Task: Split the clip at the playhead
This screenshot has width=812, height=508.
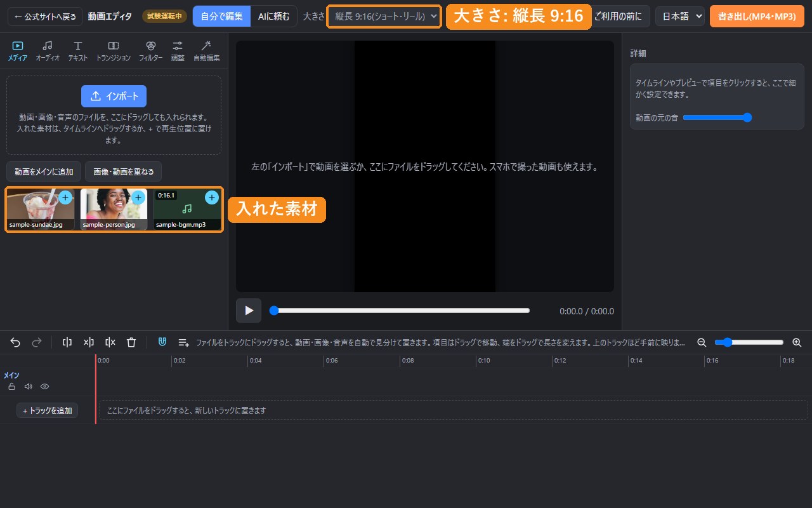Action: pyautogui.click(x=67, y=342)
